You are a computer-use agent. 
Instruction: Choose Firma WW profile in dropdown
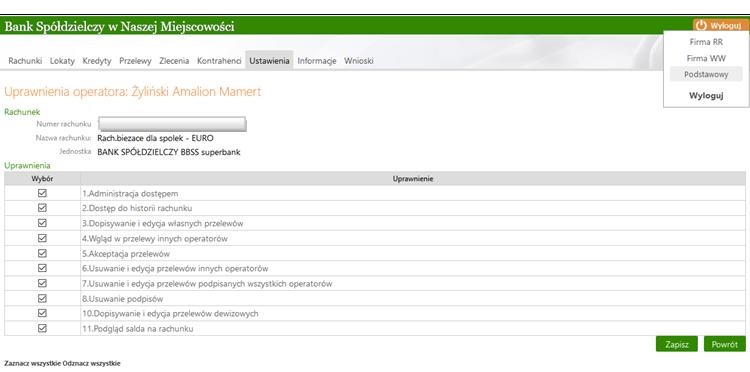tap(706, 58)
